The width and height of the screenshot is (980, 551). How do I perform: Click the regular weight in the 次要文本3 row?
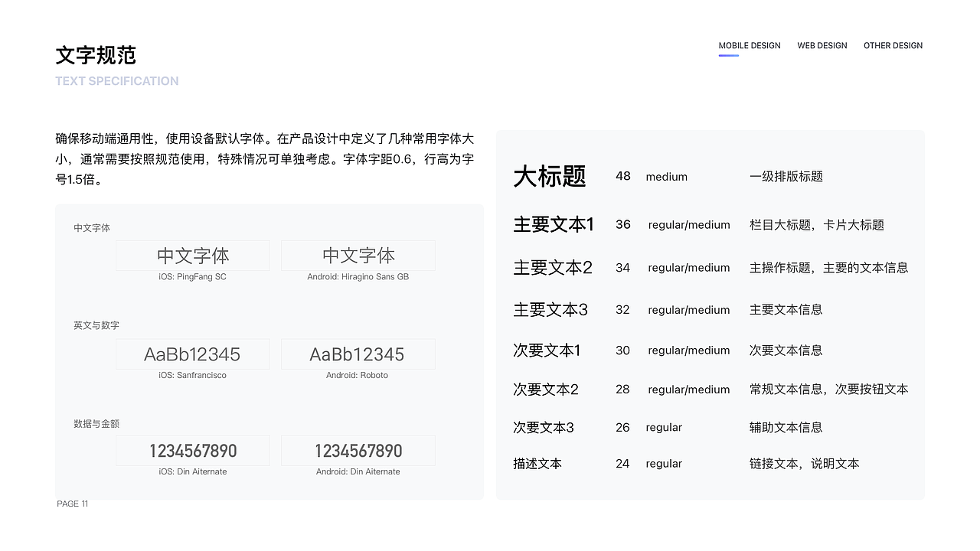pos(664,428)
